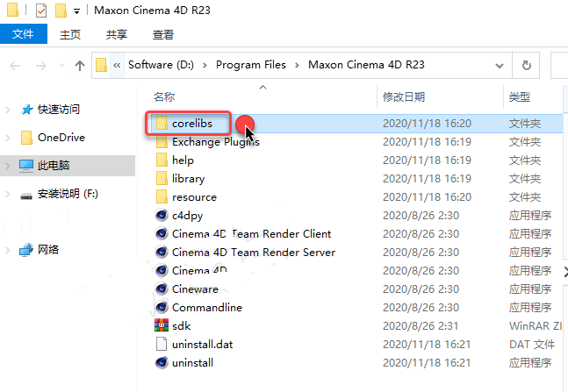
Task: Select Cinema 4D Team Render Server icon
Action: tap(162, 252)
